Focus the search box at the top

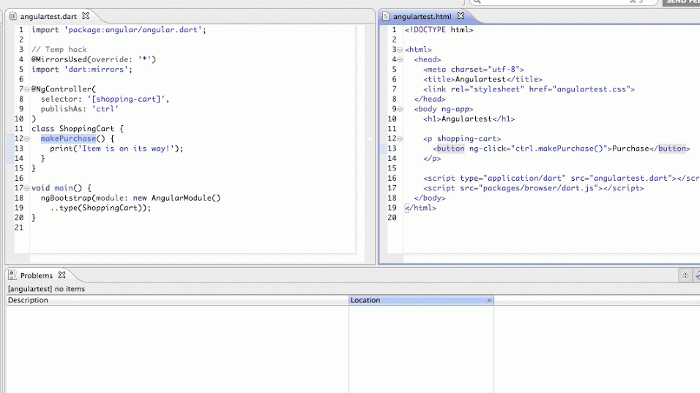click(x=563, y=2)
